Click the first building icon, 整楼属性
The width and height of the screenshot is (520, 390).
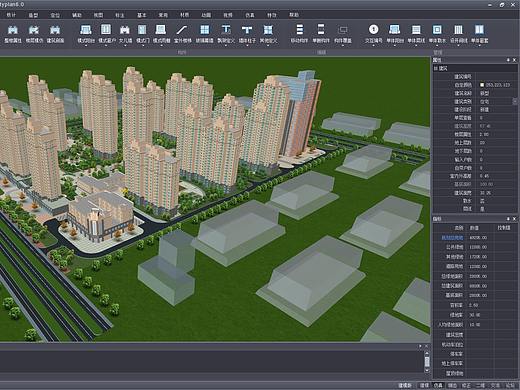13,30
